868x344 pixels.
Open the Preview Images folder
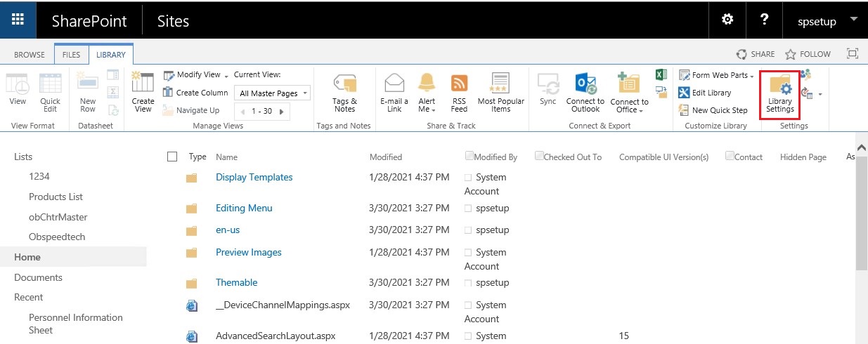(x=249, y=252)
